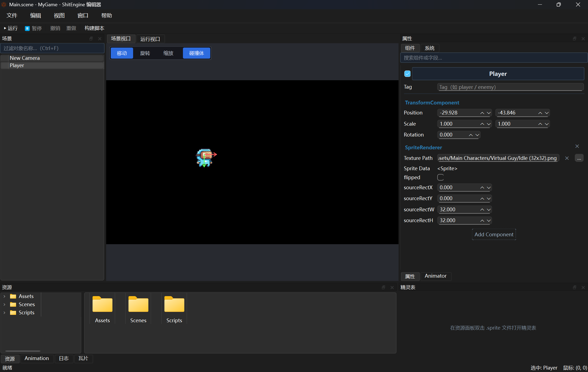Viewport: 588px width, 372px height.
Task: Click the 运行 run button in toolbar
Action: click(11, 28)
